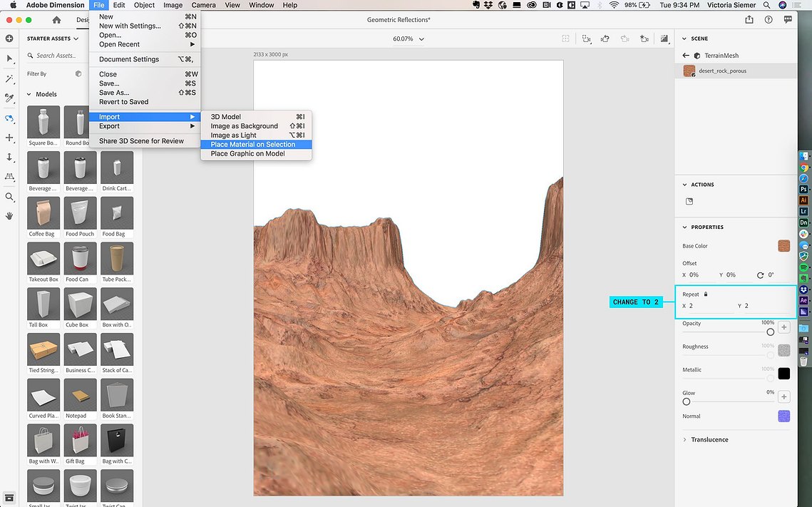The height and width of the screenshot is (507, 812).
Task: Select the Select tool arrow
Action: 9,58
